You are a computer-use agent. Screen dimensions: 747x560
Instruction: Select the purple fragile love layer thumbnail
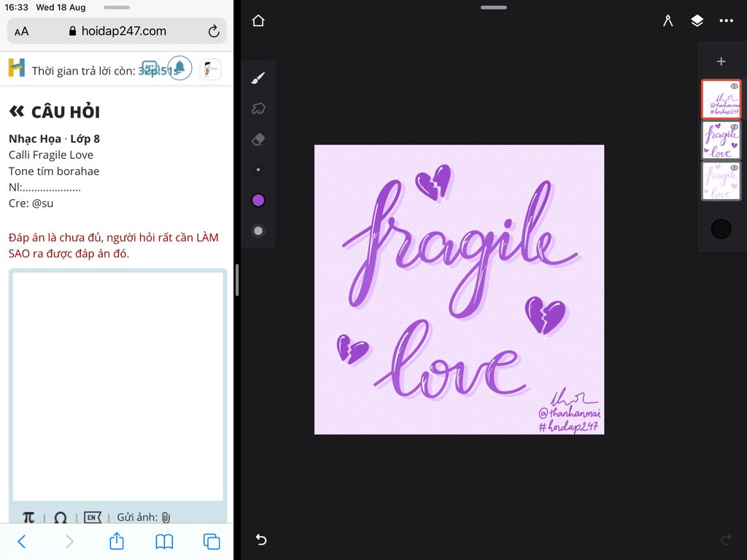coord(721,140)
